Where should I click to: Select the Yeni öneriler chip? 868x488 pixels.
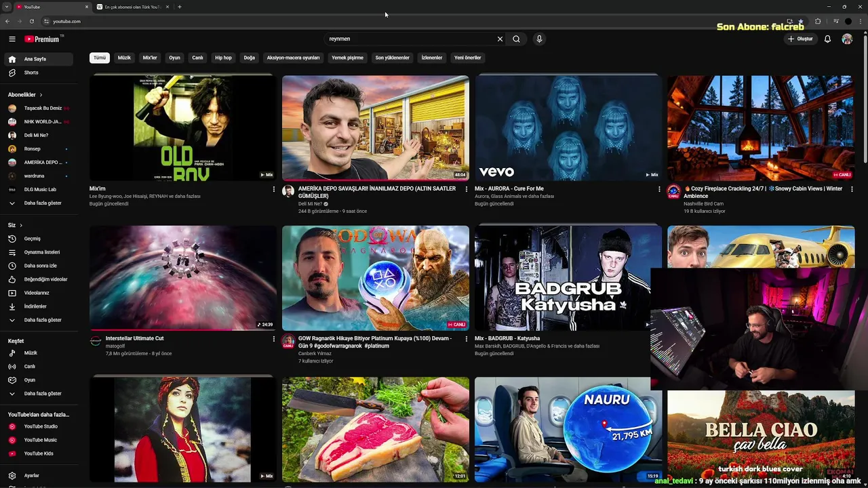click(x=467, y=58)
